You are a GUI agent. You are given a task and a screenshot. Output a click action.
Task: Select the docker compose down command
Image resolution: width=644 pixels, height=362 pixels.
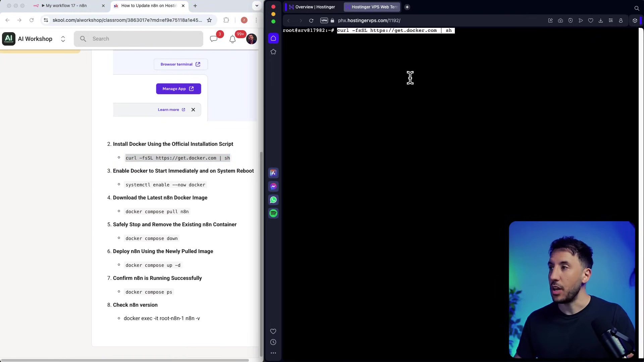pos(152,238)
